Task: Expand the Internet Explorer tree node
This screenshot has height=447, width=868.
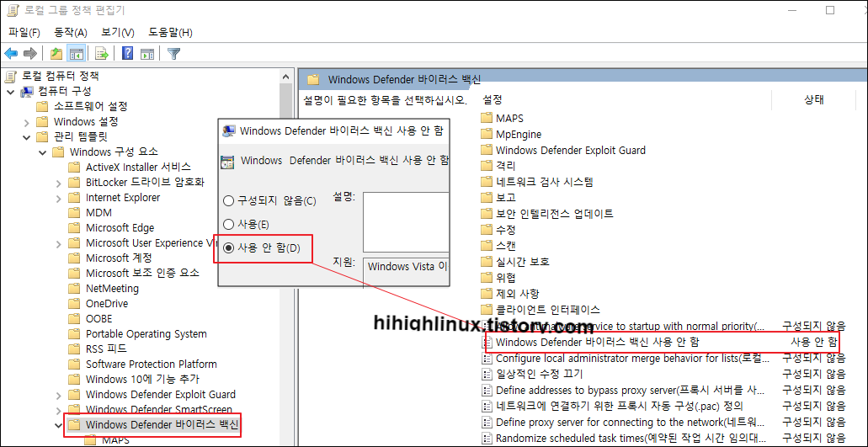Action: click(59, 198)
